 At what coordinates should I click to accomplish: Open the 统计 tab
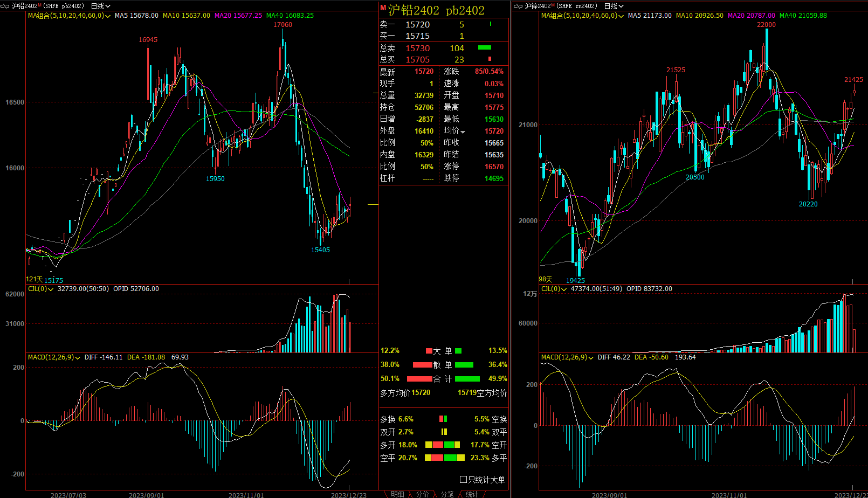coord(472,494)
